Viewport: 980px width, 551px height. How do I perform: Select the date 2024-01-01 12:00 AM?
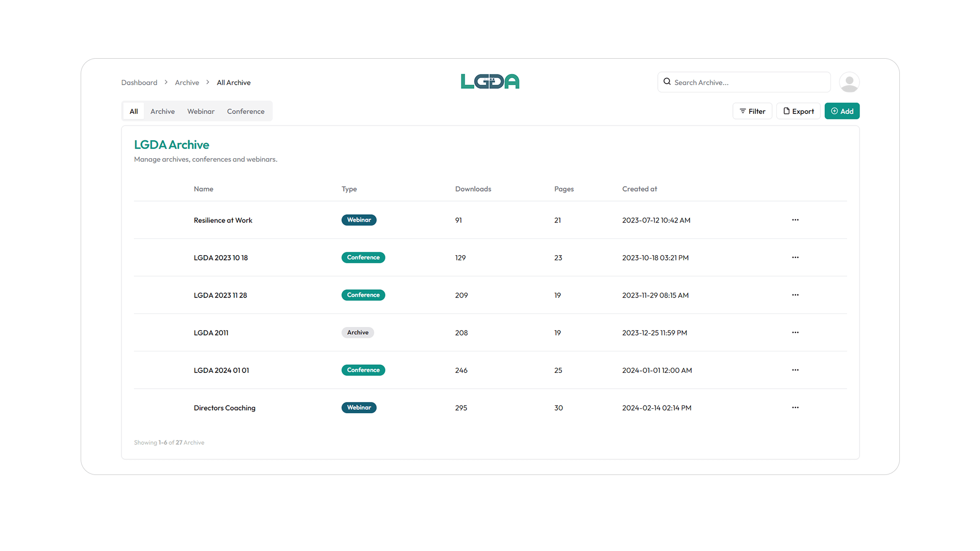point(657,370)
